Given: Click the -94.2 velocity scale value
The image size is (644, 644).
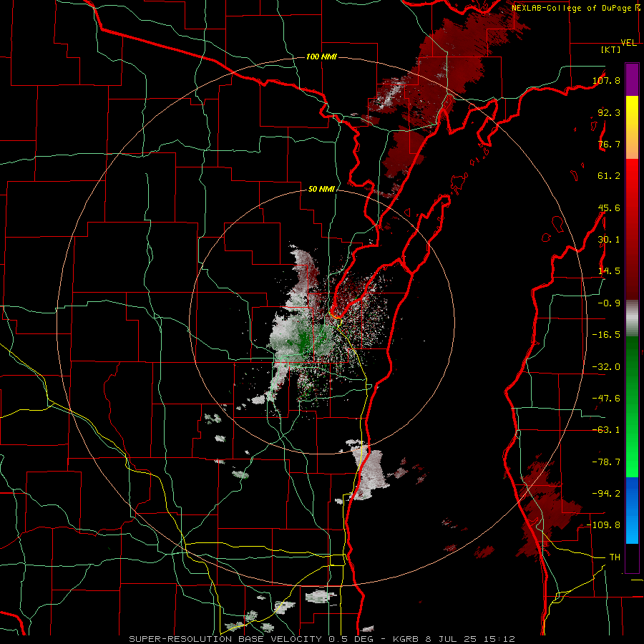Looking at the screenshot, I should click(606, 493).
